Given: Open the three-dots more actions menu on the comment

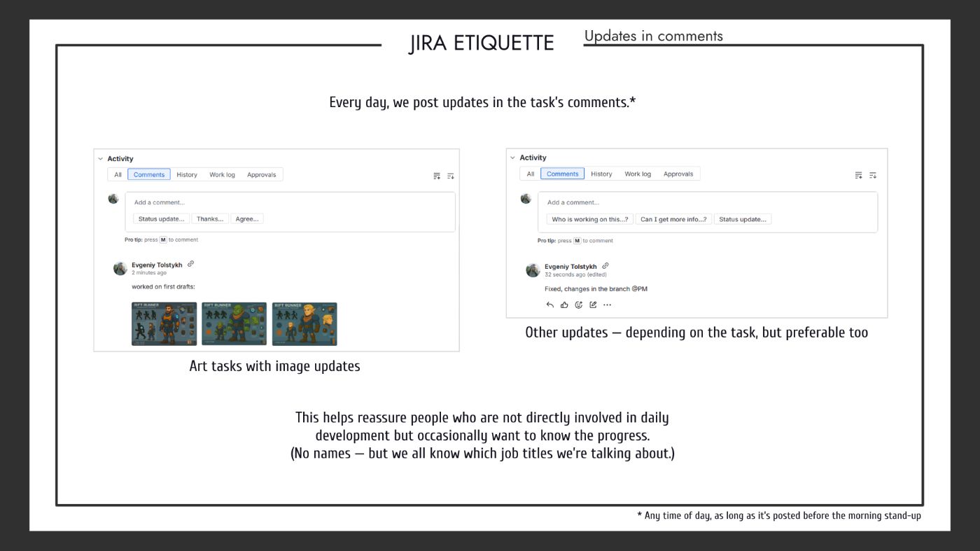Looking at the screenshot, I should pyautogui.click(x=607, y=305).
